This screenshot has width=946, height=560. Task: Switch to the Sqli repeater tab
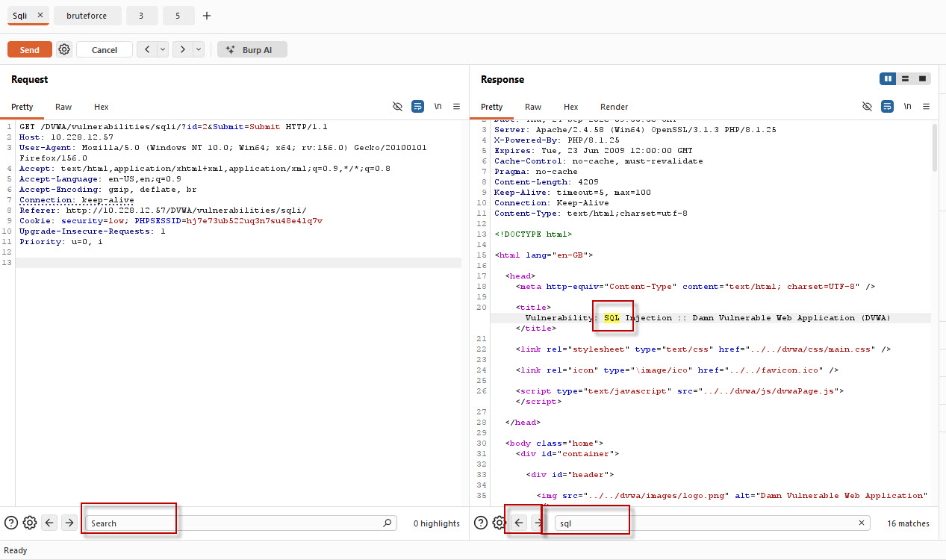pyautogui.click(x=20, y=15)
